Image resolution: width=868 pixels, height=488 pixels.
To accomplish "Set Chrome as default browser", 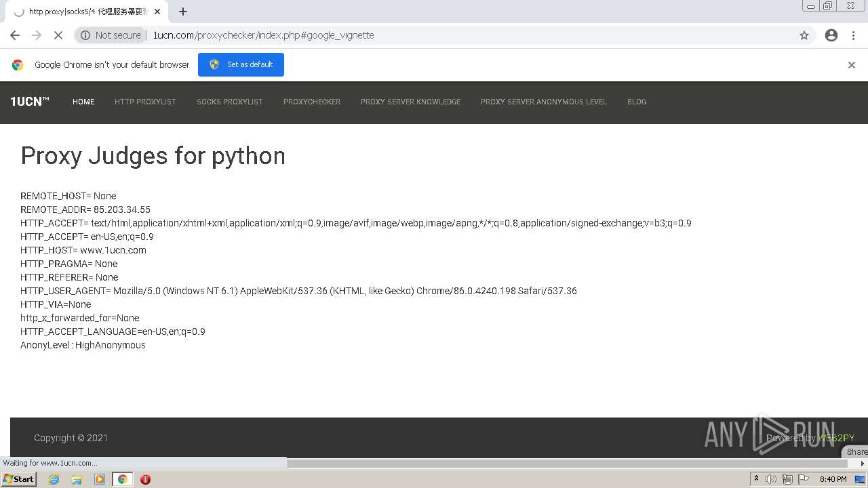I will coord(241,64).
